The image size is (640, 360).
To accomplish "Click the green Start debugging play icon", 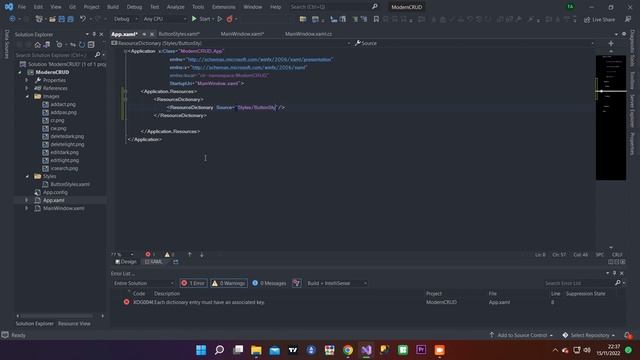I will (194, 19).
